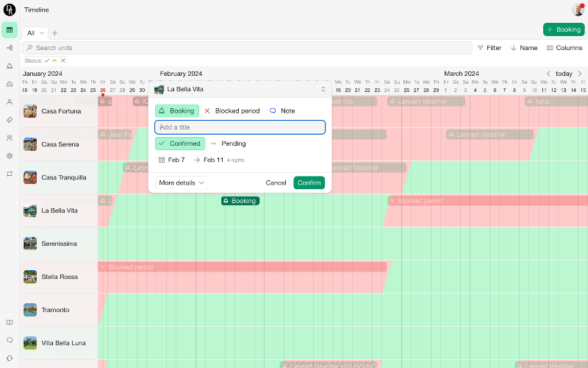Image resolution: width=588 pixels, height=368 pixels.
Task: Open the haha booking on Casa Fortuna
Action: pyautogui.click(x=556, y=102)
